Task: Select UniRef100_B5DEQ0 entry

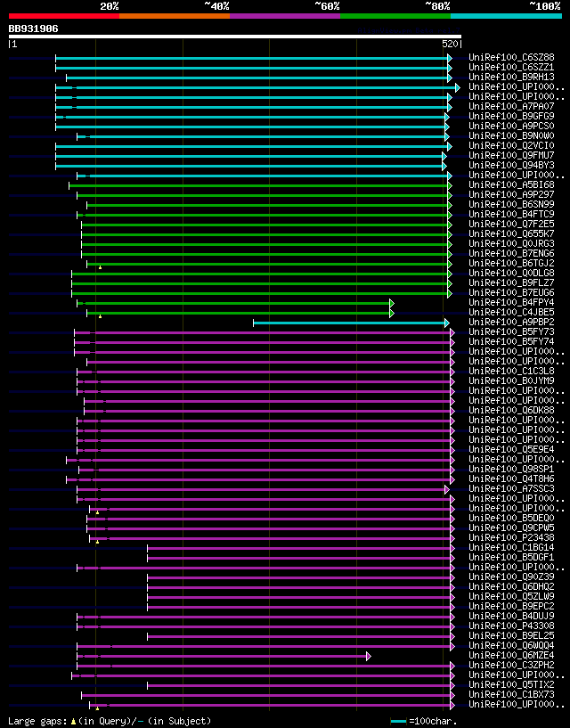Action: [511, 518]
